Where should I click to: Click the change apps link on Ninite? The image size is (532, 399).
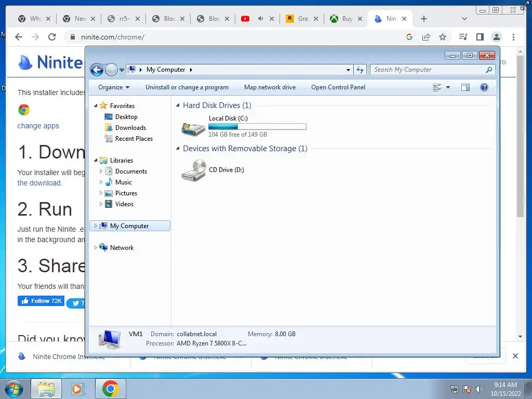coord(38,126)
